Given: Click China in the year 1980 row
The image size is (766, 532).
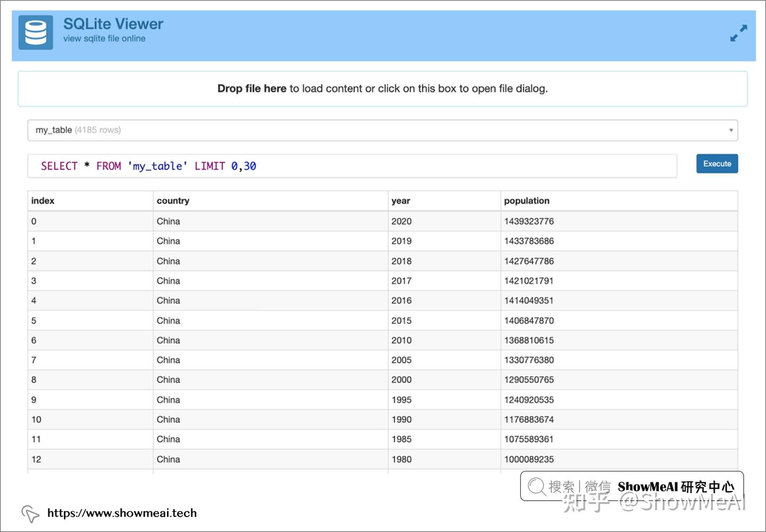Looking at the screenshot, I should click(x=271, y=460).
